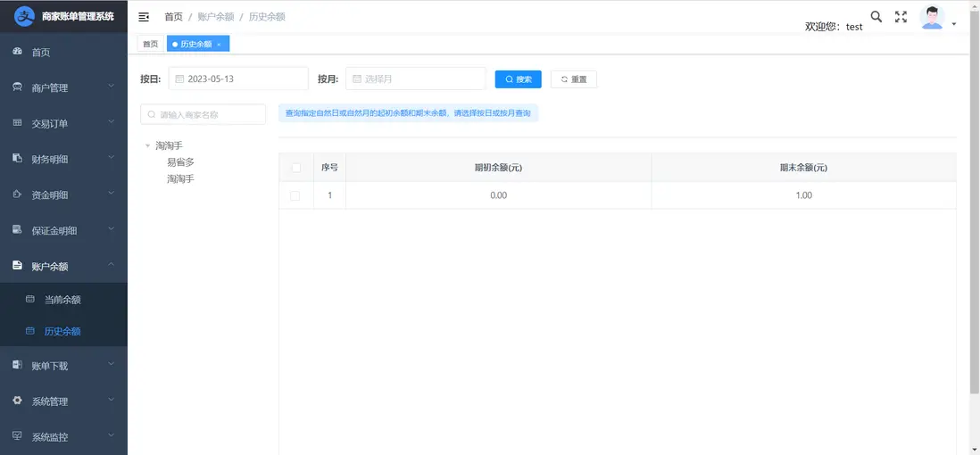The width and height of the screenshot is (980, 455).
Task: Expand the 系统管理 menu chevron
Action: [x=112, y=400]
